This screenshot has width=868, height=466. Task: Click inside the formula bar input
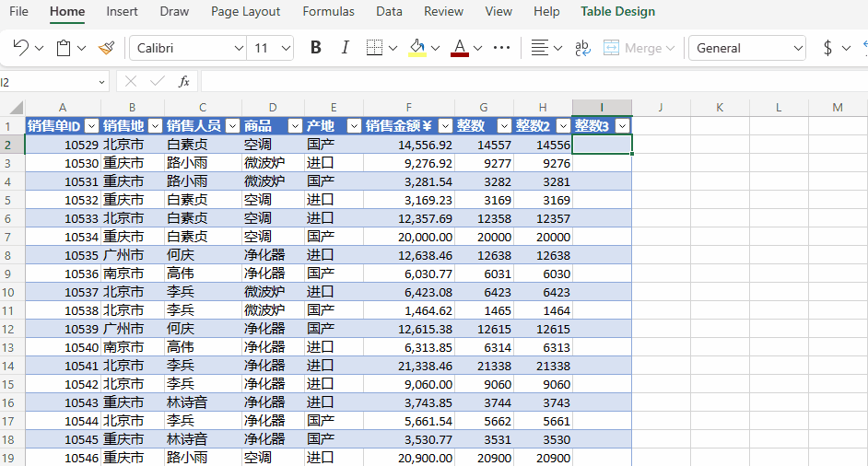click(534, 82)
